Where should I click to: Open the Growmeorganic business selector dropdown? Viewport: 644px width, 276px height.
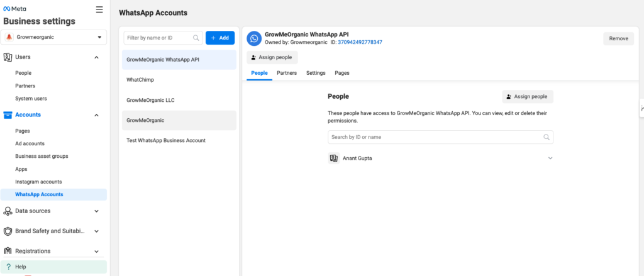tap(53, 37)
